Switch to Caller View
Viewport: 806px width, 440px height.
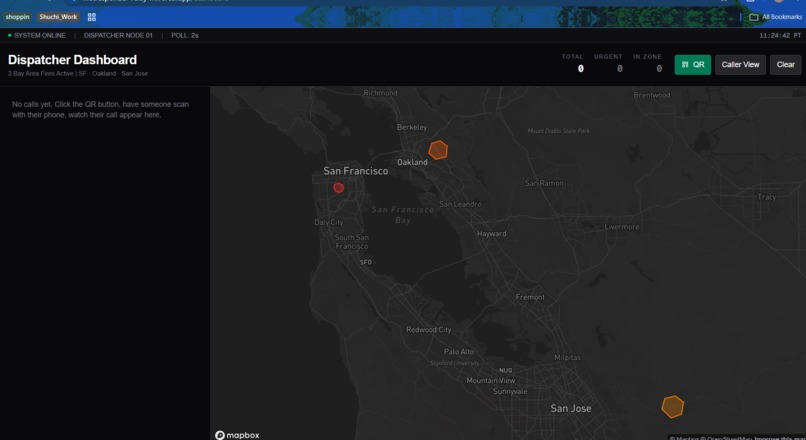tap(740, 65)
